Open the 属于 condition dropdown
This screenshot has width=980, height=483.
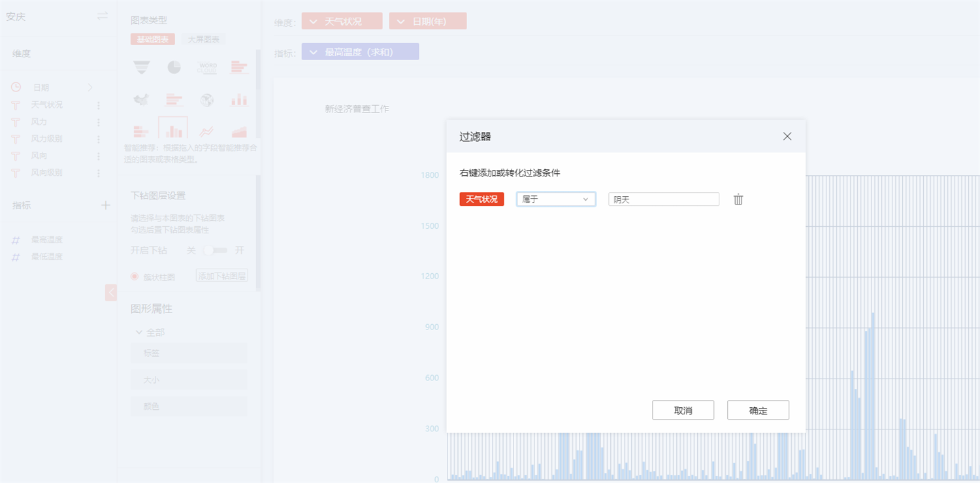556,199
